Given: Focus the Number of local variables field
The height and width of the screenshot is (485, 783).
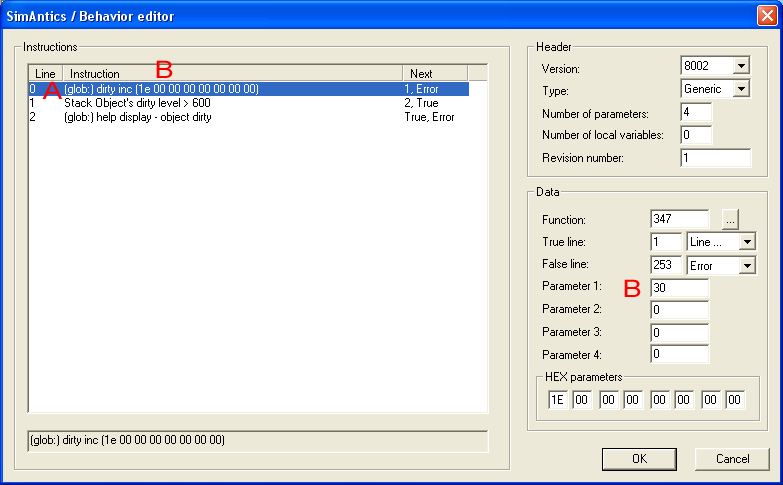Looking at the screenshot, I should coord(696,135).
